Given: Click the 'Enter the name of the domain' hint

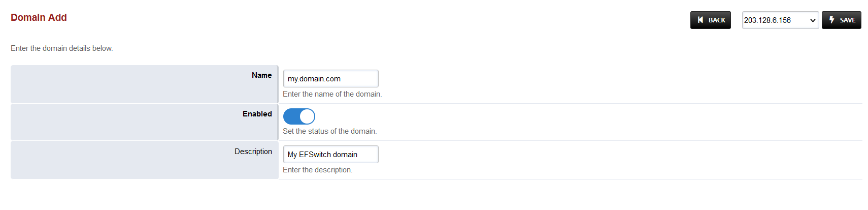Looking at the screenshot, I should [x=332, y=94].
